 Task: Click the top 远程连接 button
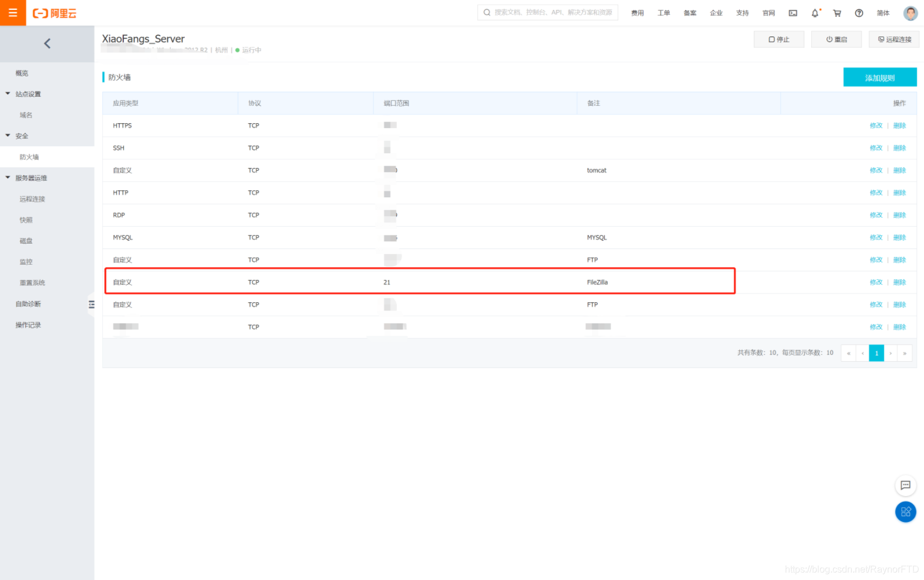click(894, 39)
